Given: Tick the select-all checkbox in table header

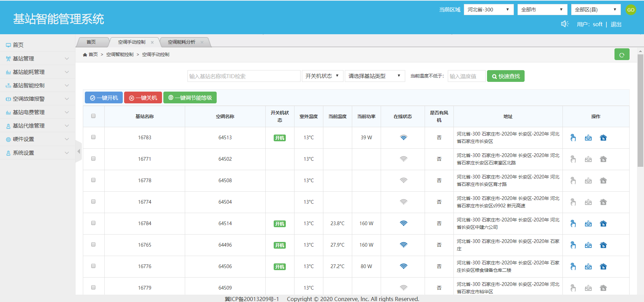Looking at the screenshot, I should coord(93,116).
